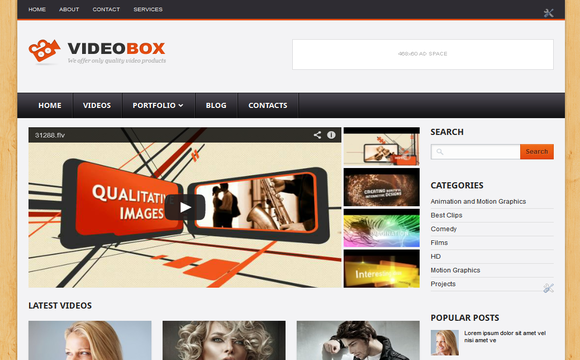Image resolution: width=580 pixels, height=360 pixels.
Task: Select the Creating Beautiful Designs thumbnail
Action: pyautogui.click(x=381, y=187)
